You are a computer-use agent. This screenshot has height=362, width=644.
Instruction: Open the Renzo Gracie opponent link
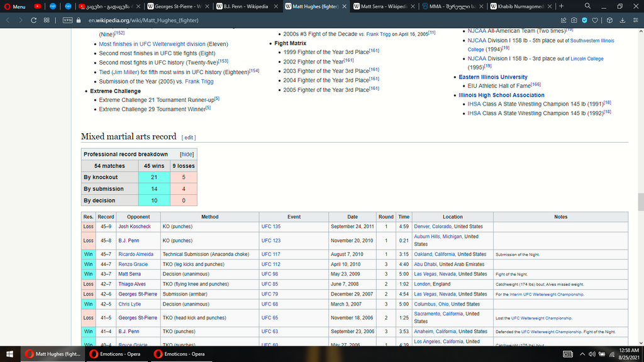tap(133, 265)
